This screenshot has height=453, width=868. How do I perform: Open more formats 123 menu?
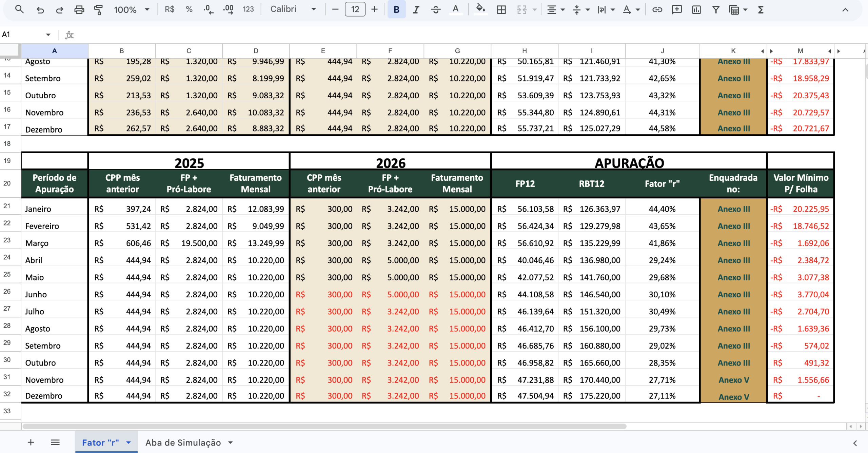pos(248,9)
